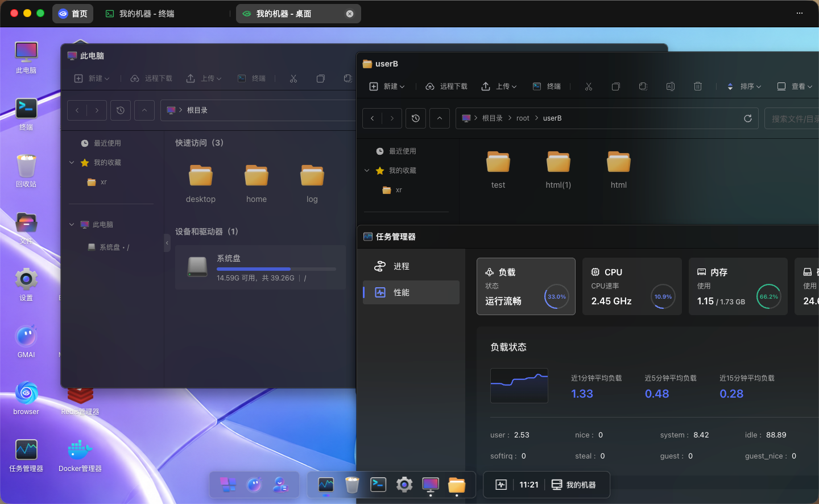The height and width of the screenshot is (504, 819).
Task: Click 我的机器 button in taskbar
Action: coord(574,485)
